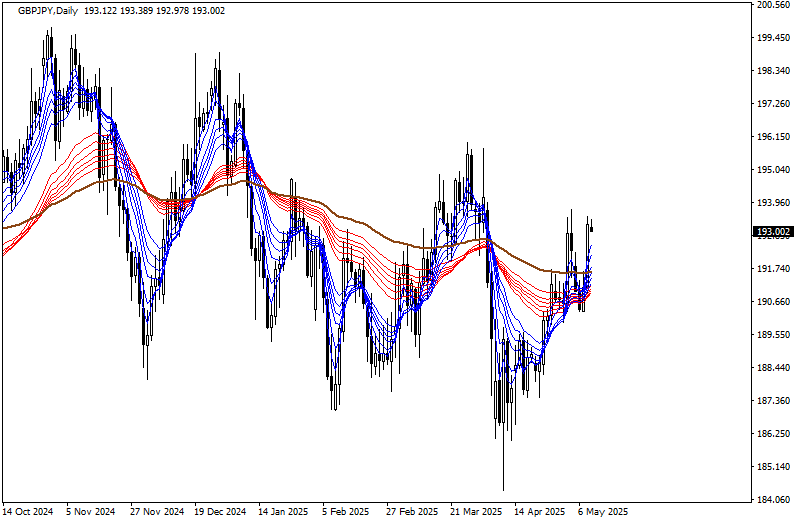This screenshot has width=797, height=523.
Task: Click the 193.960 price axis label
Action: 774,203
